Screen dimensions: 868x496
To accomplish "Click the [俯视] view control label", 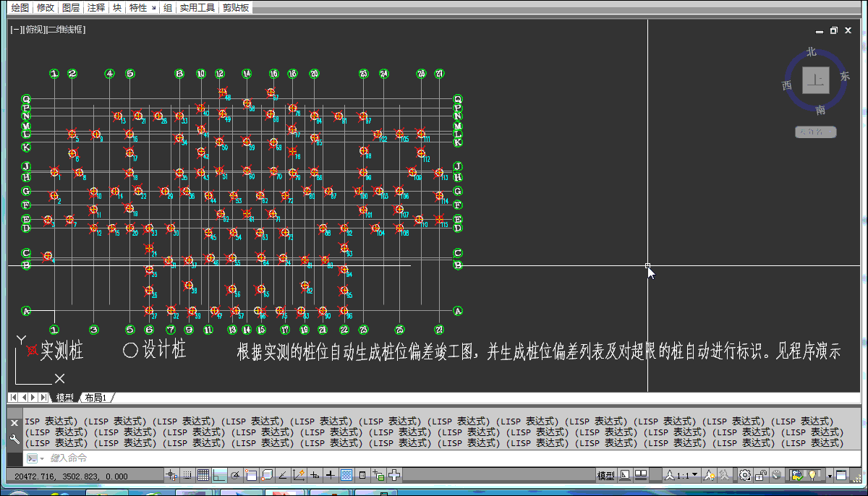I will [x=33, y=30].
